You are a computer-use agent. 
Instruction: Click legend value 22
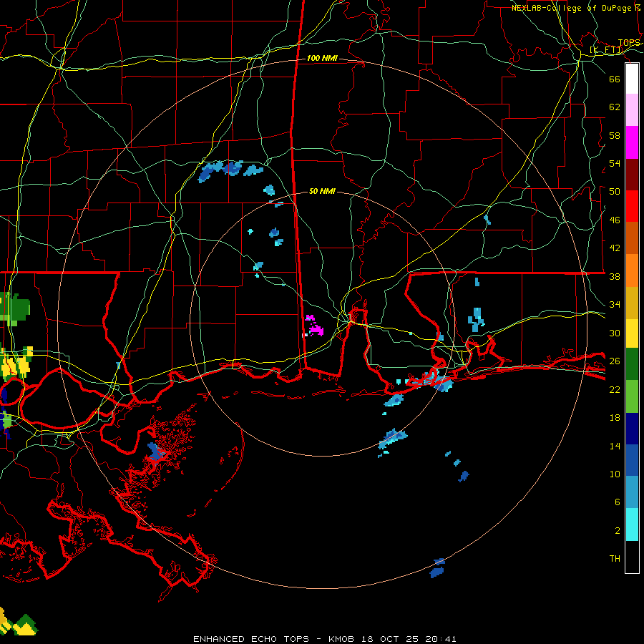tap(615, 389)
